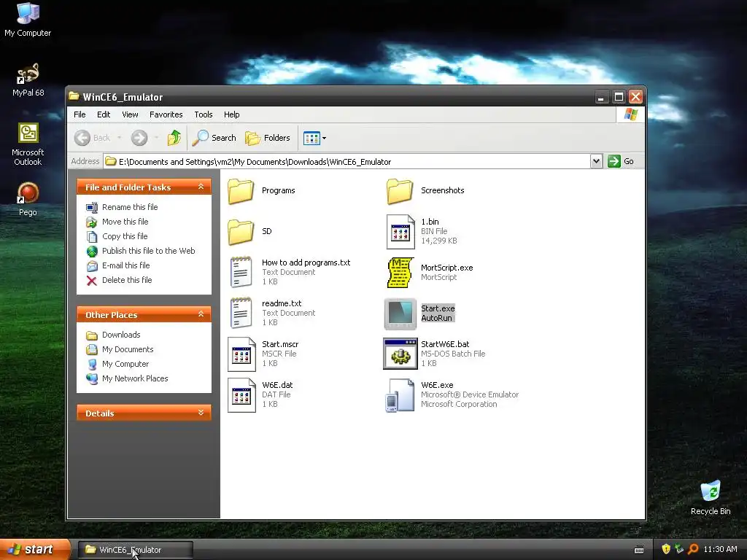Open the Programs folder icon
The height and width of the screenshot is (560, 747).
(241, 191)
